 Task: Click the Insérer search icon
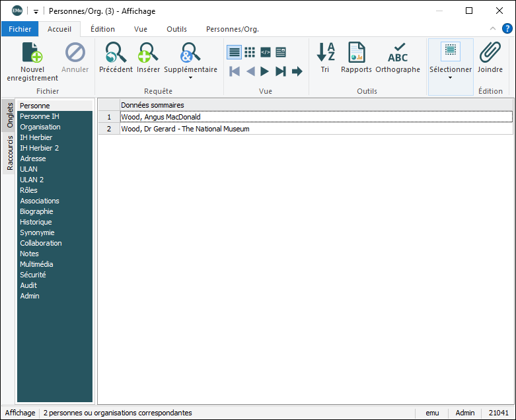[148, 53]
